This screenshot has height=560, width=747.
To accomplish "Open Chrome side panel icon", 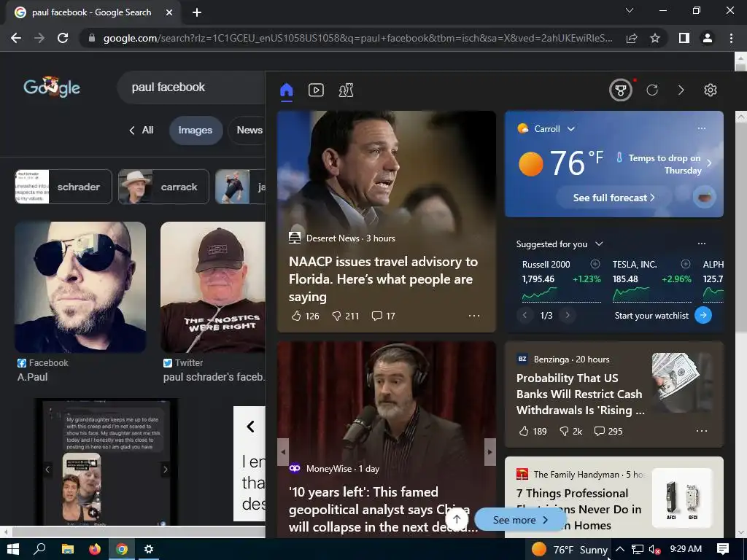I will (x=684, y=38).
